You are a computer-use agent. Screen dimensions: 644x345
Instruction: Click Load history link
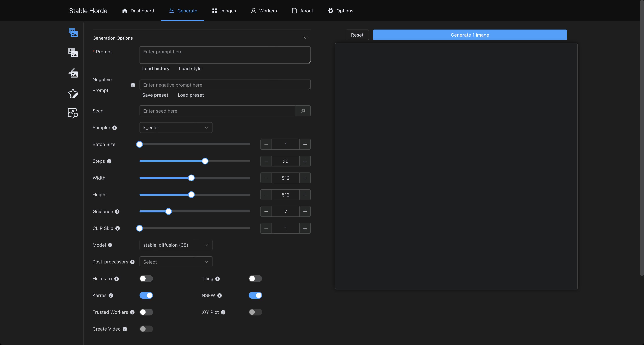click(156, 69)
